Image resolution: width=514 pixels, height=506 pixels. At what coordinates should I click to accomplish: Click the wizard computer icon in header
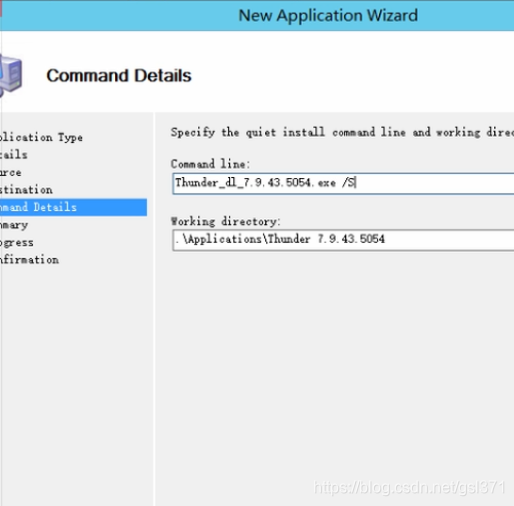pos(11,76)
